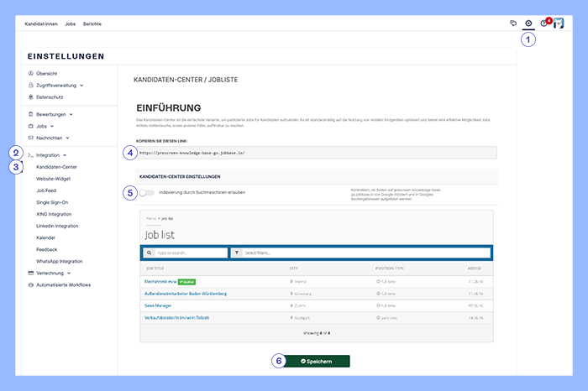Expand the Zugriffsverwaltung section chevron
This screenshot has width=588, height=391.
[81, 86]
